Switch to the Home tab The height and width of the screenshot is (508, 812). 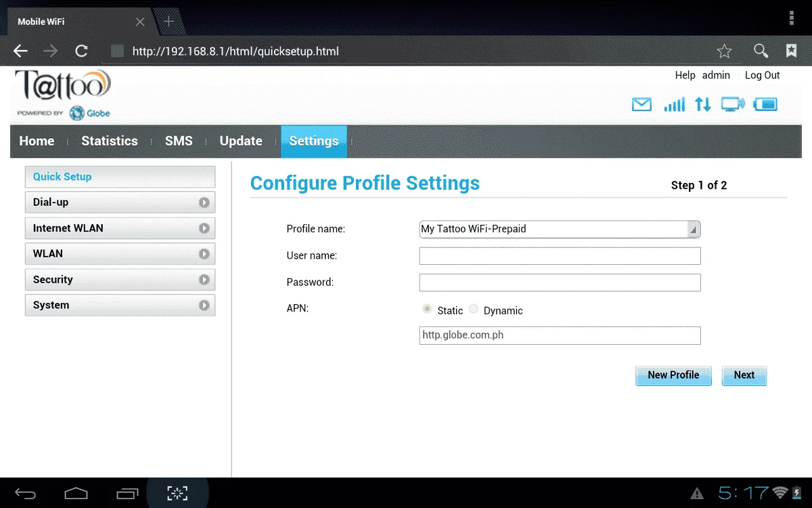tap(37, 141)
